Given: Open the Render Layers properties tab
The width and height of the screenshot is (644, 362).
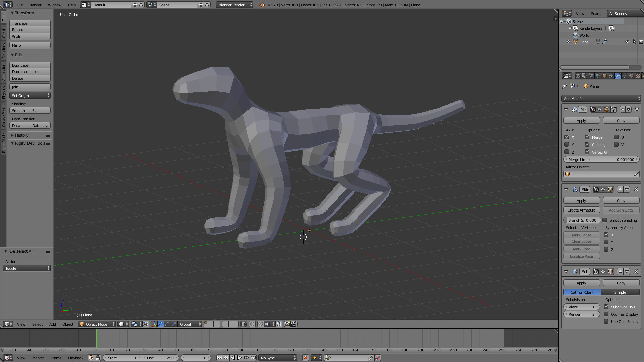Looking at the screenshot, I should 584,76.
